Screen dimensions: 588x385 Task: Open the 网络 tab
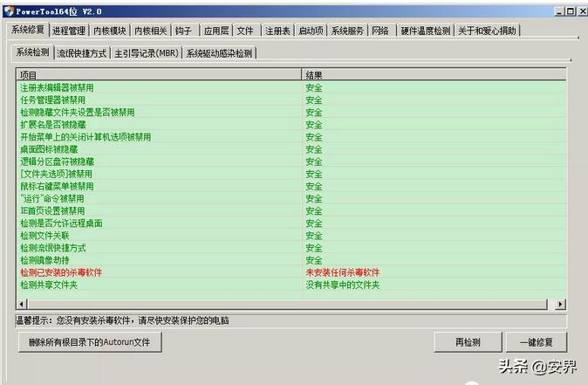pyautogui.click(x=380, y=31)
